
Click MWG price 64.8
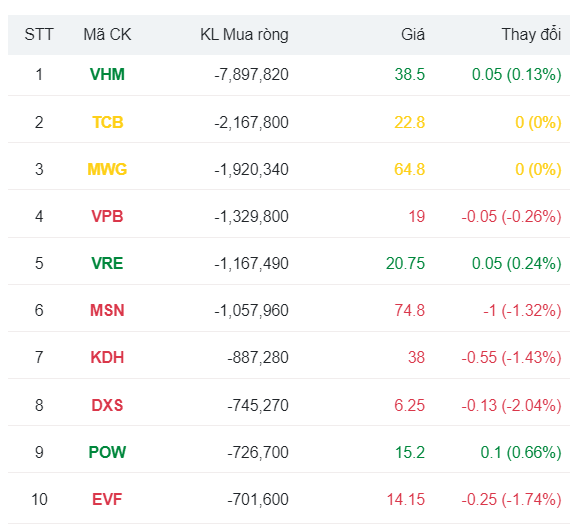click(410, 170)
